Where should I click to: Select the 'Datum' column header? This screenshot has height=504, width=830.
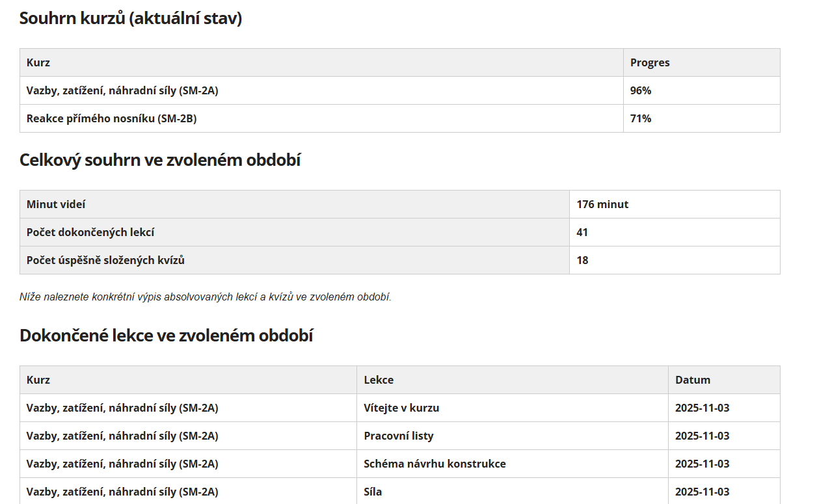click(724, 380)
